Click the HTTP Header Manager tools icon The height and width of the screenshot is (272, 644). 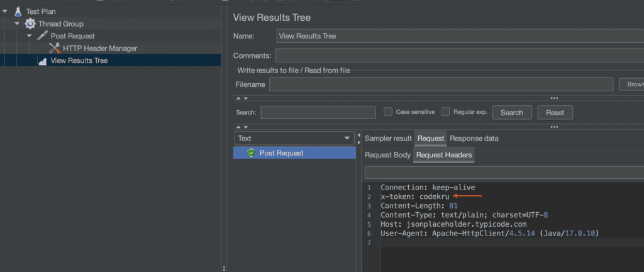pos(55,48)
